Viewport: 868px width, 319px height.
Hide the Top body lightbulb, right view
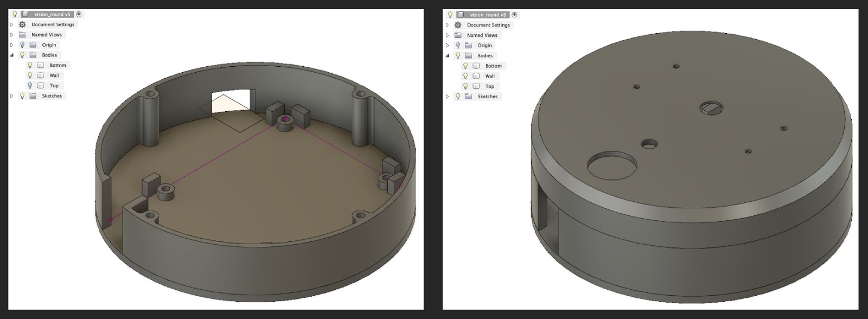tap(465, 86)
